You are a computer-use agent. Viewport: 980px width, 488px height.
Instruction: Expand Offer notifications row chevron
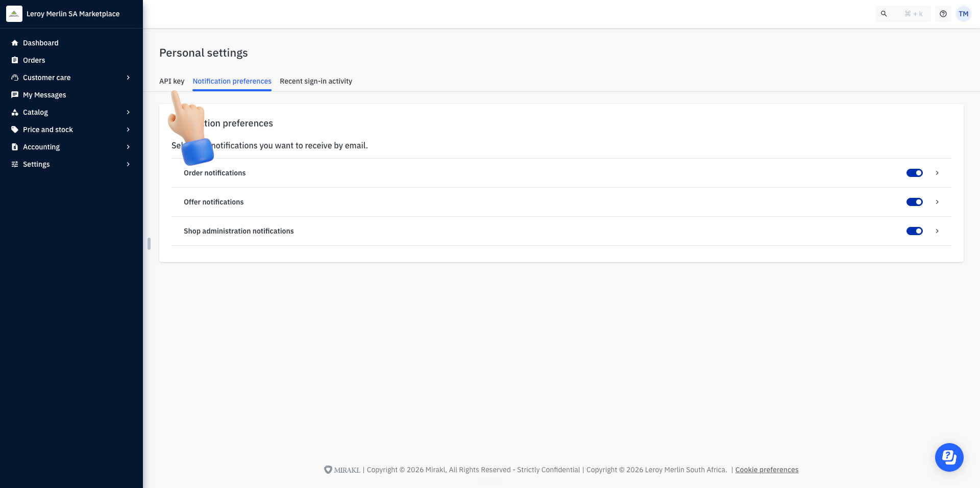point(937,202)
